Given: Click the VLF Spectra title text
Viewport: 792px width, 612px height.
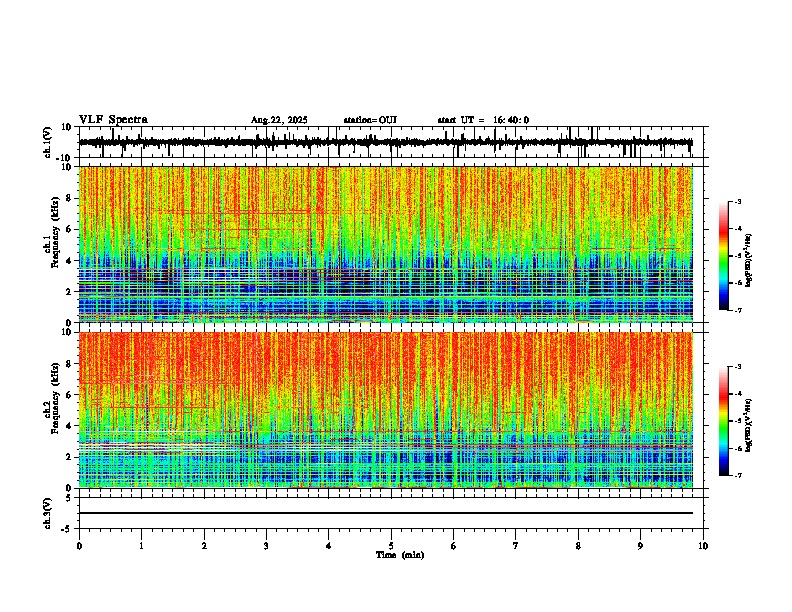Looking at the screenshot, I should (113, 120).
